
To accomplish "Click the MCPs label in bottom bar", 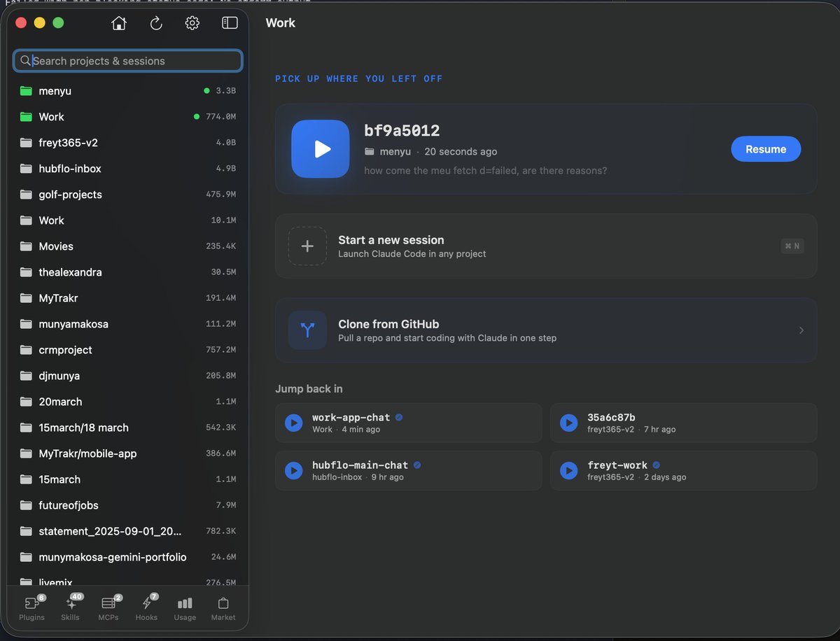I will coord(108,617).
